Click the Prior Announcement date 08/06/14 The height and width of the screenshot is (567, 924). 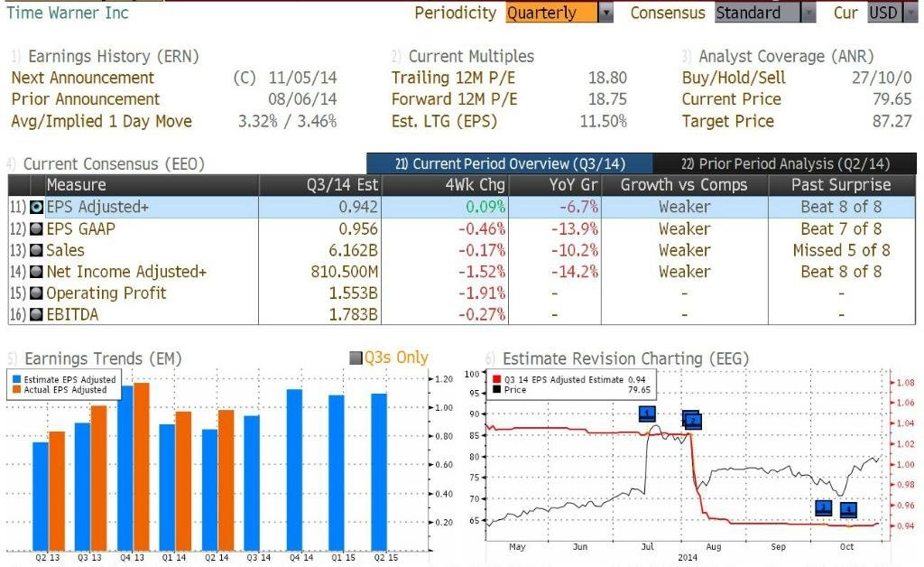[302, 99]
